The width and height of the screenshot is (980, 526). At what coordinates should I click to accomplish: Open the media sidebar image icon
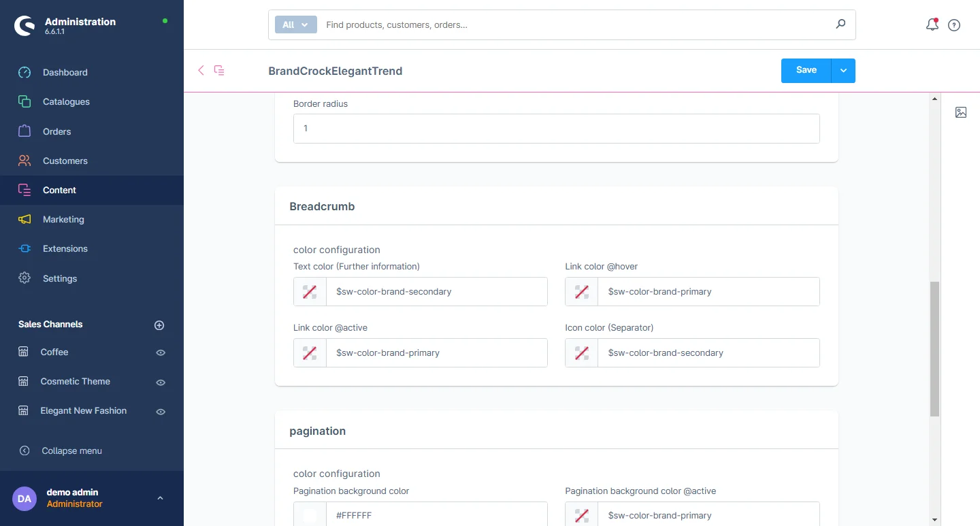coord(961,112)
